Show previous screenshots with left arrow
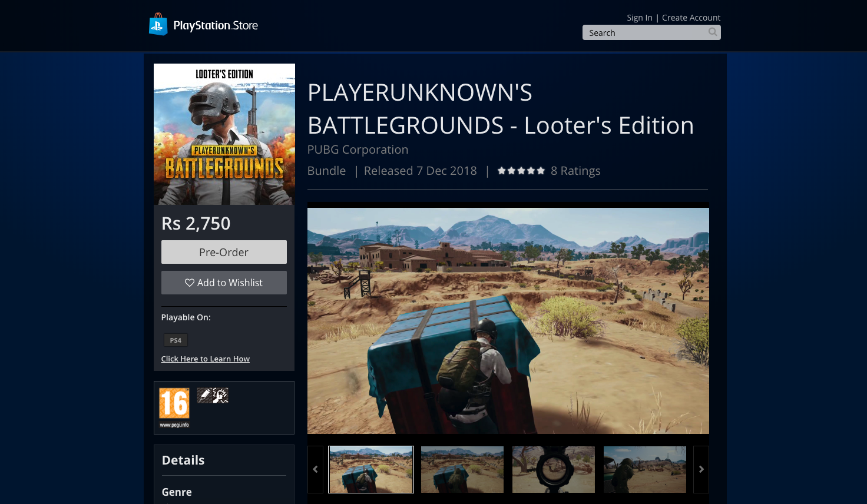Viewport: 867px width, 504px height. pos(315,469)
